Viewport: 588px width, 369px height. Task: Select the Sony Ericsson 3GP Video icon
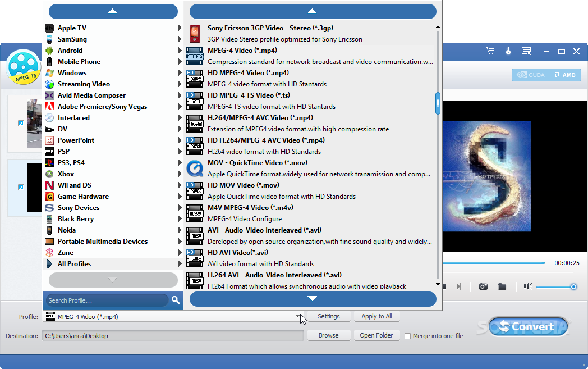click(x=195, y=33)
